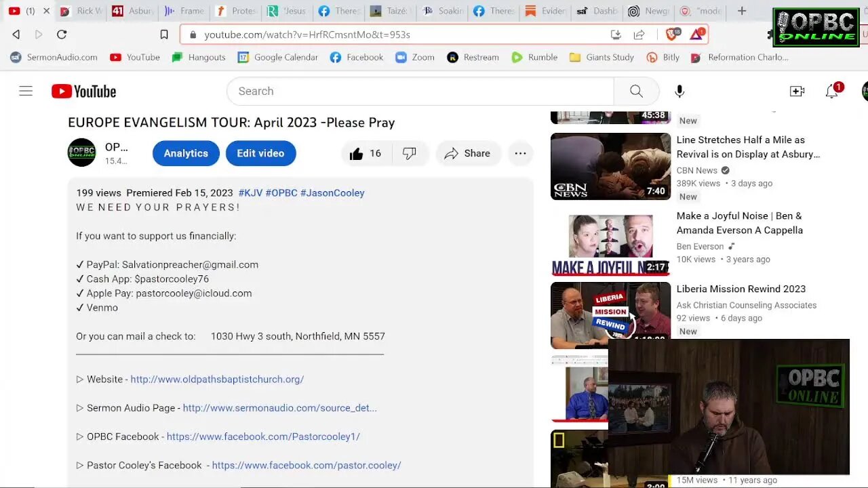Switch to the Taizé tab
Image resolution: width=868 pixels, height=488 pixels.
[391, 11]
